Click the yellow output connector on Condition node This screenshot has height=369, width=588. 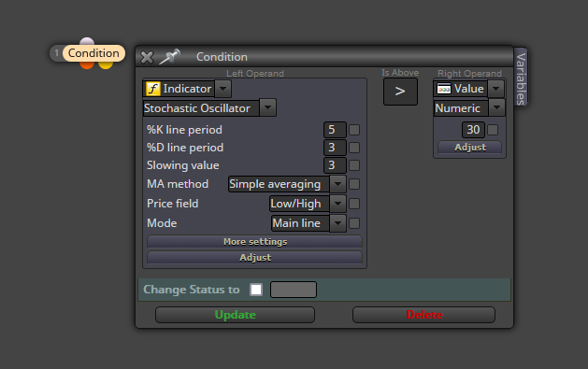pos(106,65)
